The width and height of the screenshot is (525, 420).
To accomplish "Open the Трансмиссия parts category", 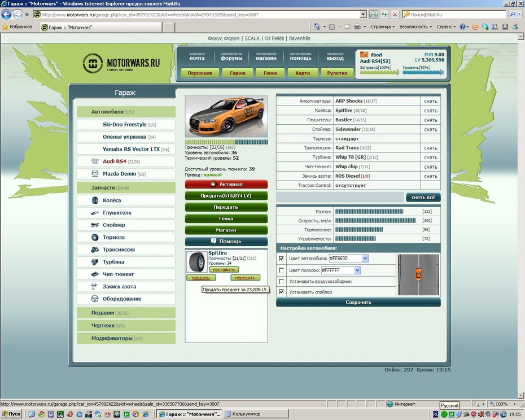I will tap(126, 250).
